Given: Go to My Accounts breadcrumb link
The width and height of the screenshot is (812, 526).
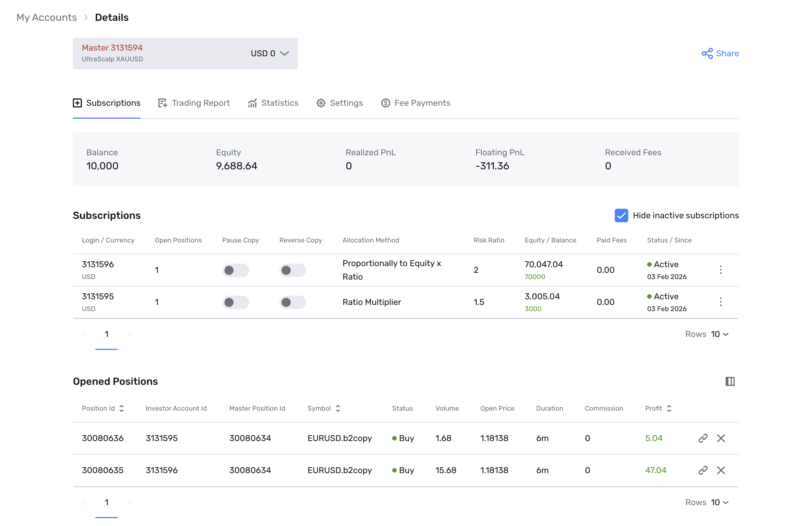Looking at the screenshot, I should click(46, 17).
